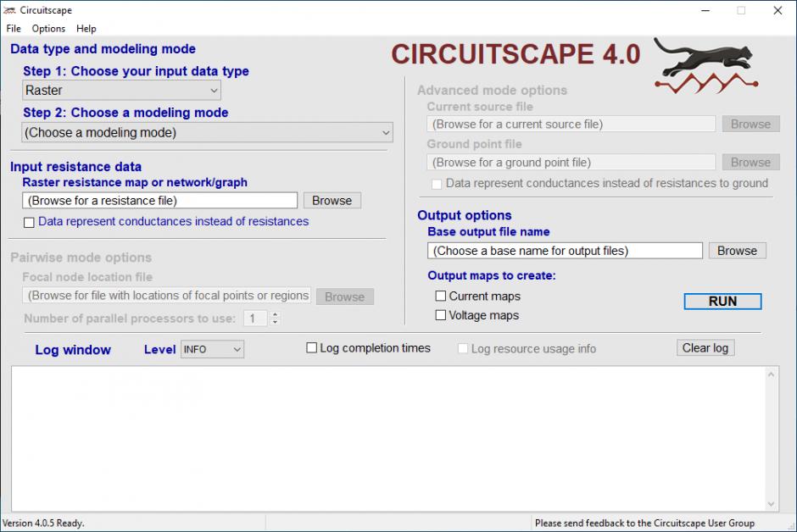
Task: Click the current source file Browse button
Action: click(x=750, y=124)
